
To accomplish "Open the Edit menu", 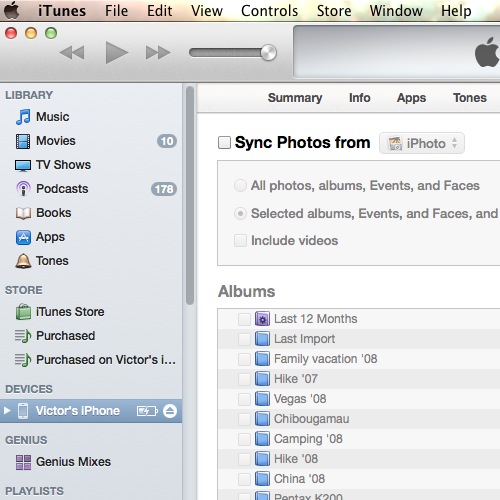I will pos(160,11).
